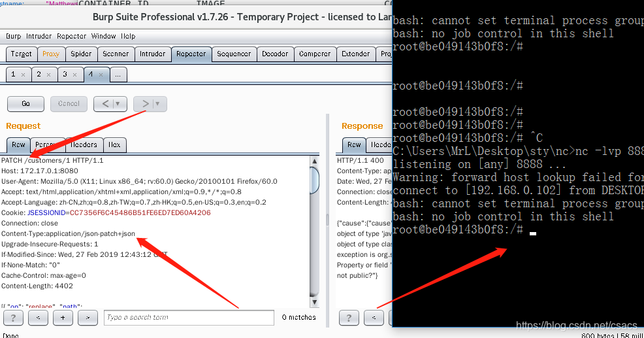Close Repeater tab 3 with its x
Screen dimensions: 644x338
tap(74, 75)
